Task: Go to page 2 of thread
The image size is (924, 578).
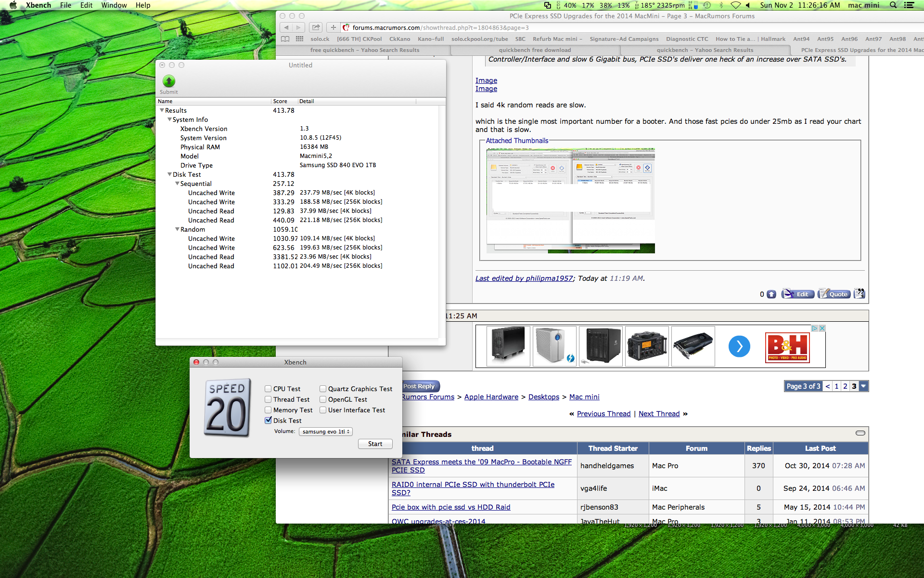Action: tap(845, 386)
